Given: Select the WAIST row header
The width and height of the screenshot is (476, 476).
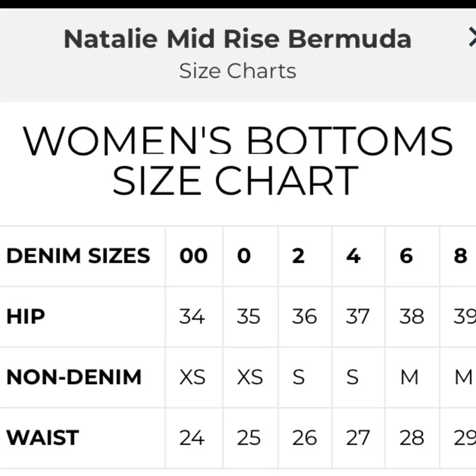Looking at the screenshot, I should pyautogui.click(x=42, y=437).
